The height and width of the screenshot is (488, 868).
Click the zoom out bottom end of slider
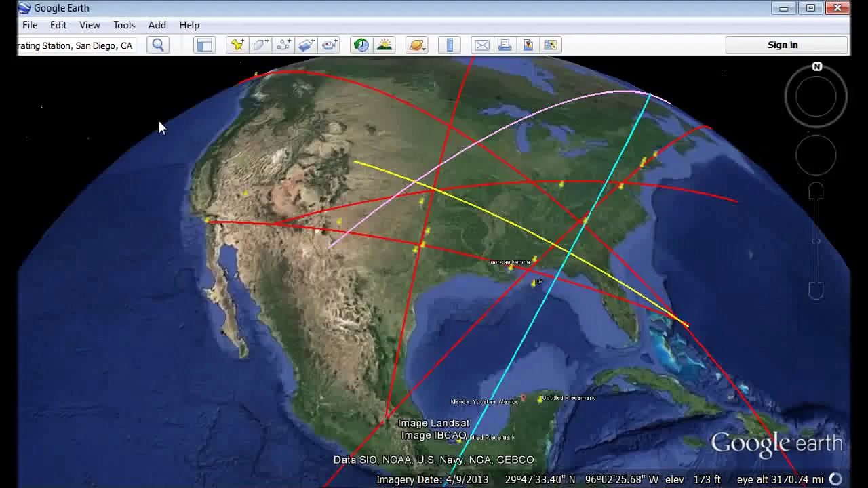(816, 291)
